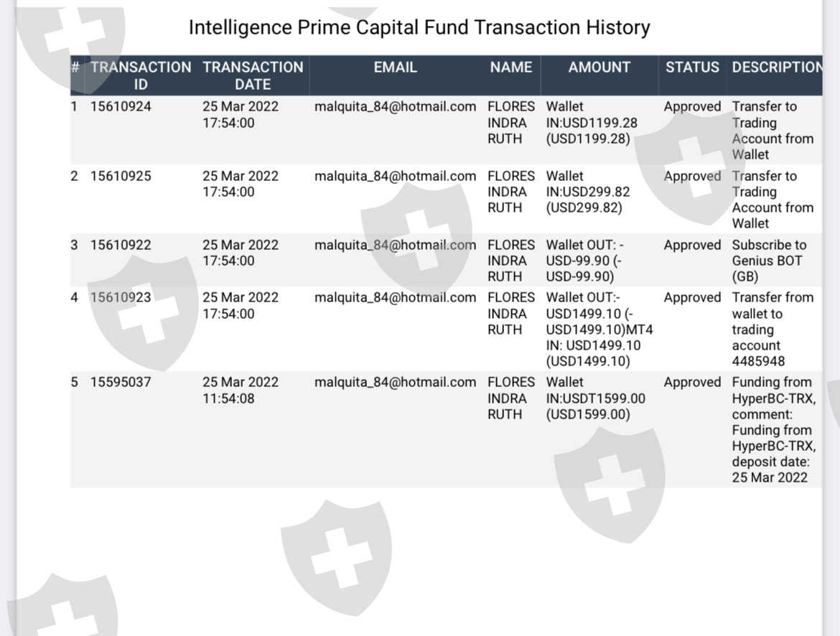Click the Approved status in row 3
The image size is (840, 636).
pos(692,245)
